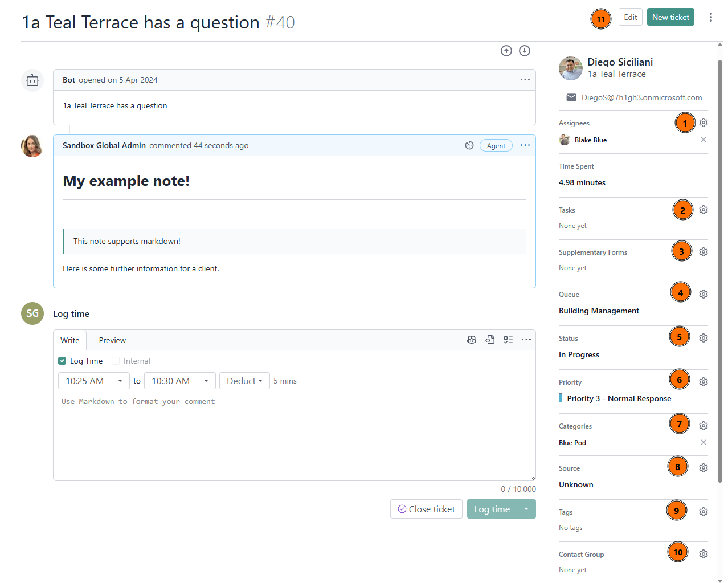Open the ticket's three-dot menu

tap(710, 17)
